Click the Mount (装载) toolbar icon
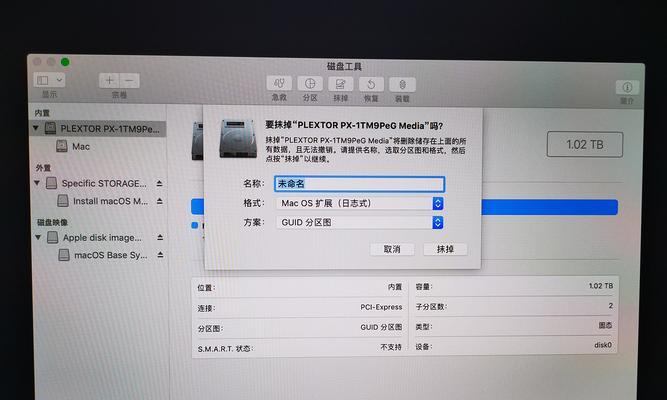667x400 pixels. pyautogui.click(x=402, y=85)
